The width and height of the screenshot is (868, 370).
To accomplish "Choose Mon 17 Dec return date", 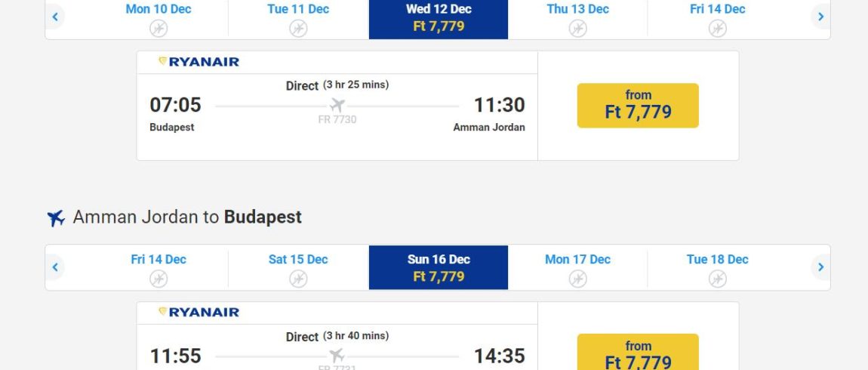I will point(577,267).
